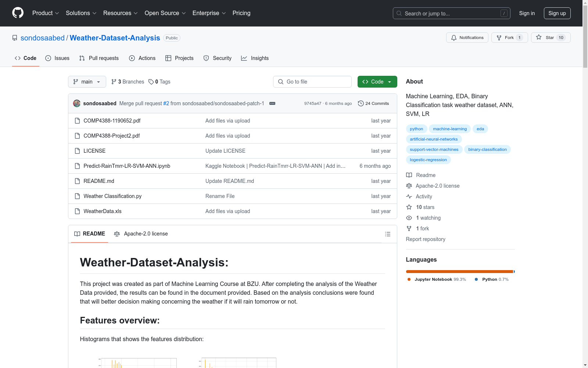Click the fork icon beside 1 fork
The height and width of the screenshot is (368, 588).
tap(409, 229)
